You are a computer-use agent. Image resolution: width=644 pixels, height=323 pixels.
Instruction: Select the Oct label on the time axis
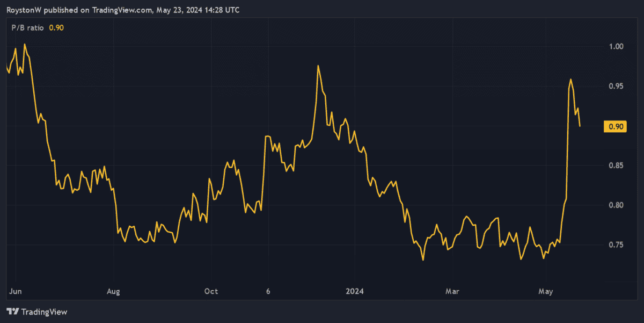[x=211, y=291]
